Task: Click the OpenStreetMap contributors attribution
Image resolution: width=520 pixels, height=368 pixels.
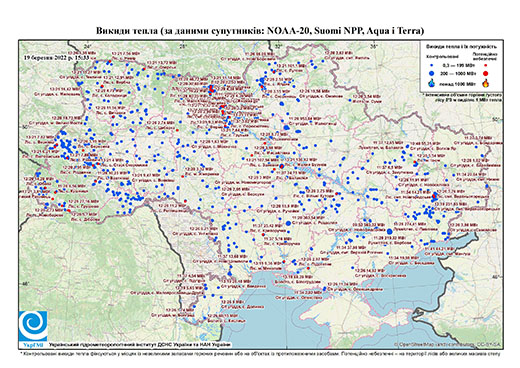Action: (x=448, y=344)
